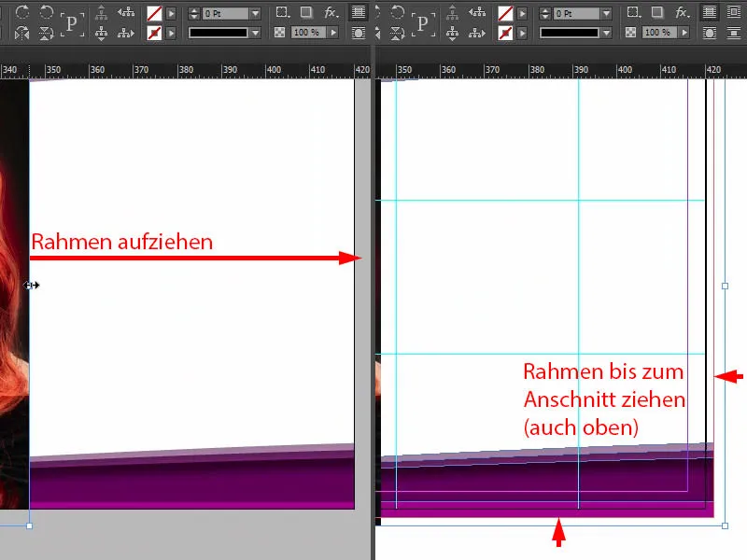Click the opacity checkerboard icon in right window
Screen dimensions: 747x560
(x=631, y=33)
